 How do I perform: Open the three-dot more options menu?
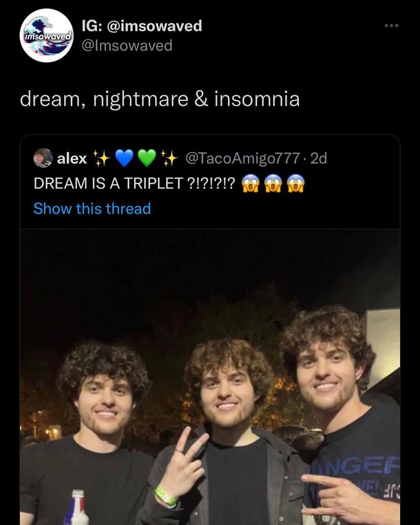tap(391, 25)
